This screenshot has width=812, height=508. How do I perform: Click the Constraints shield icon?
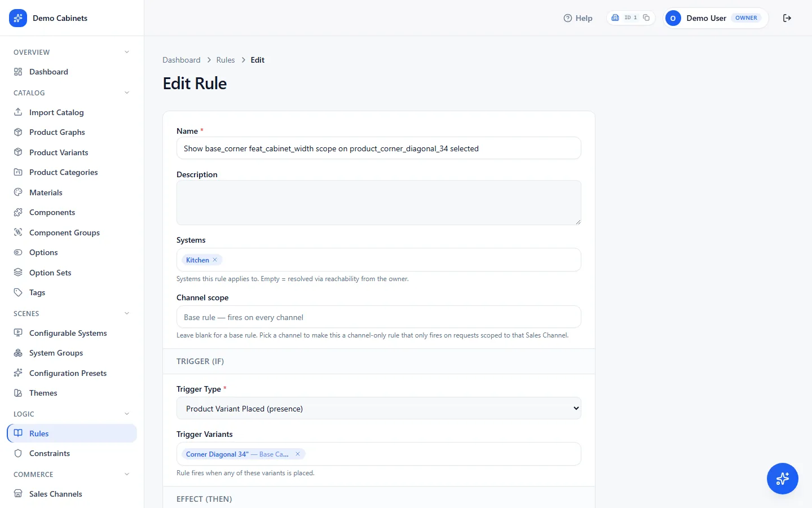click(18, 453)
